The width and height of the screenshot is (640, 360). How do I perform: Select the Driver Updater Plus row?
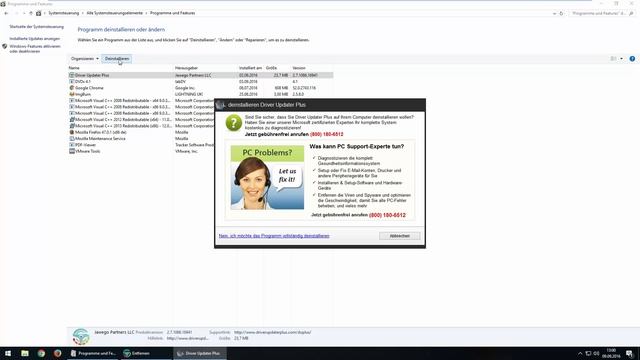(200, 75)
